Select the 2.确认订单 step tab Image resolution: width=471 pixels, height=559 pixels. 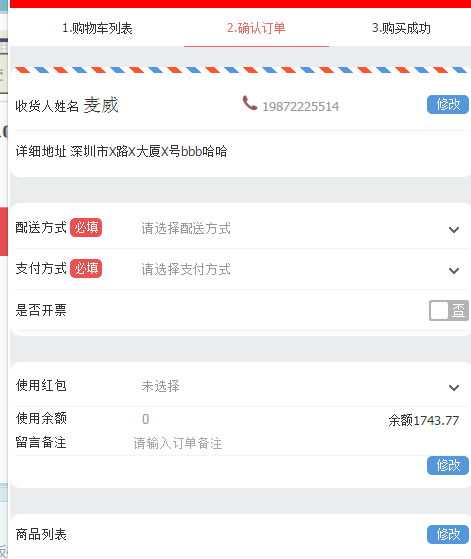click(x=256, y=28)
